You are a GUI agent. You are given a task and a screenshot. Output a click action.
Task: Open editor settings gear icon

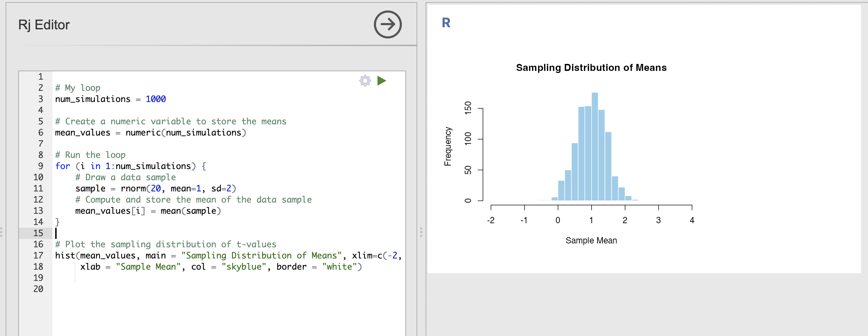[365, 81]
